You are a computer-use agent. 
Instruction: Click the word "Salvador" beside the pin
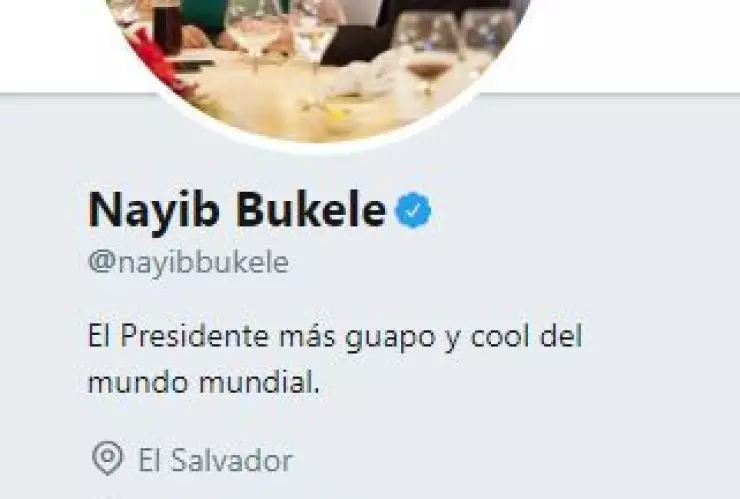coord(232,460)
